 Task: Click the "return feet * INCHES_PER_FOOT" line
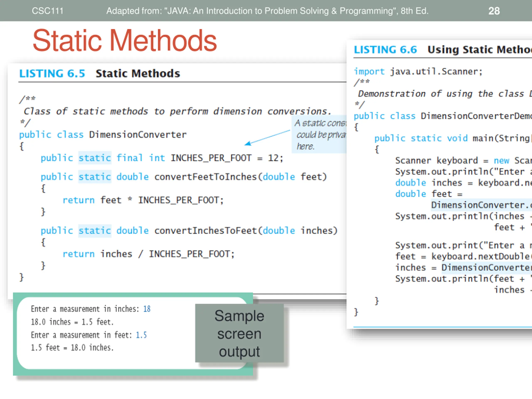143,200
